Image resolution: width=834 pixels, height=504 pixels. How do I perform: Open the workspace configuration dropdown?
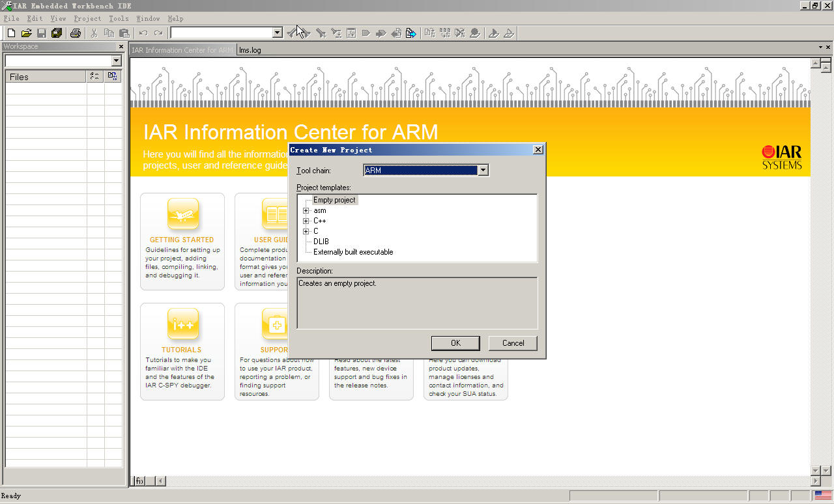point(116,61)
